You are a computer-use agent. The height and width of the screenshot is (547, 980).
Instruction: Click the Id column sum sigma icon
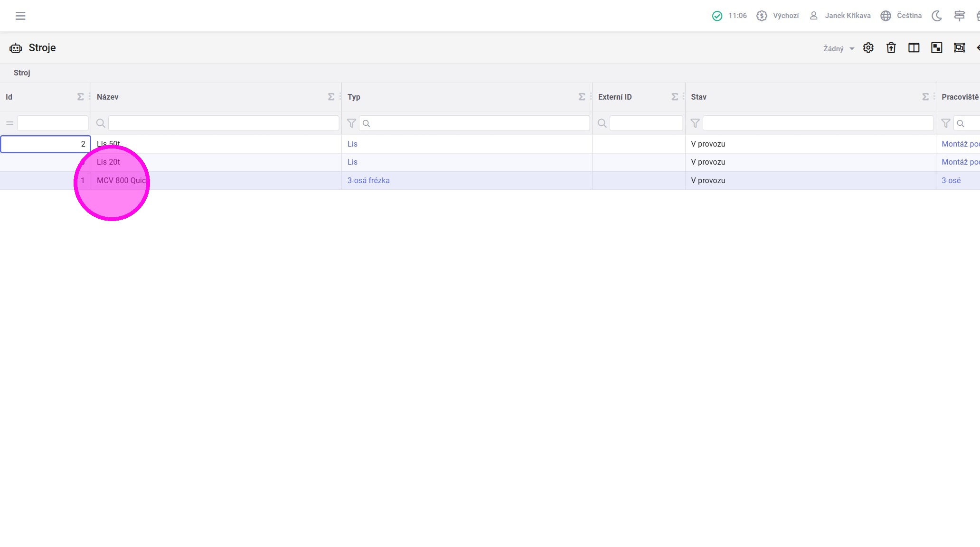[80, 97]
